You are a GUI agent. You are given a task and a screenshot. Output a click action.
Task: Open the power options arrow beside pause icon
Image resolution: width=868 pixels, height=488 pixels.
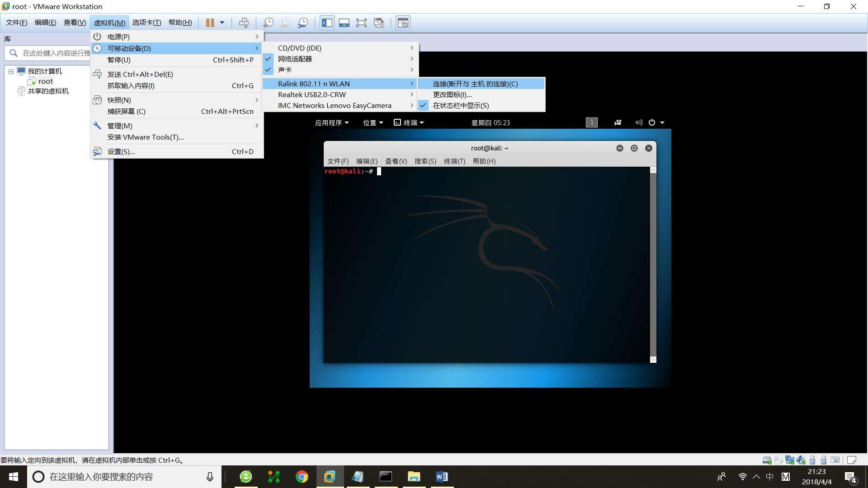pyautogui.click(x=222, y=23)
